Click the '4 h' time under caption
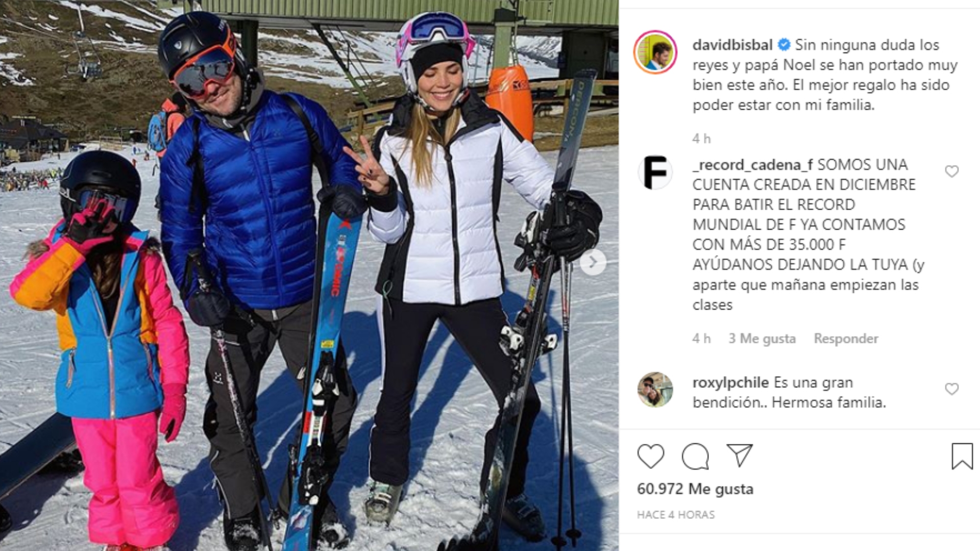The width and height of the screenshot is (980, 551). point(701,138)
